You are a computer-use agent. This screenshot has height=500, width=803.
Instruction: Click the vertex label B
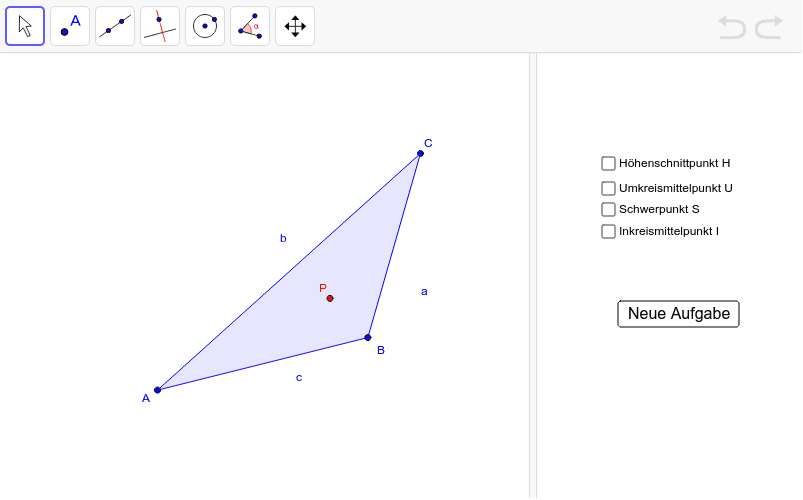381,350
